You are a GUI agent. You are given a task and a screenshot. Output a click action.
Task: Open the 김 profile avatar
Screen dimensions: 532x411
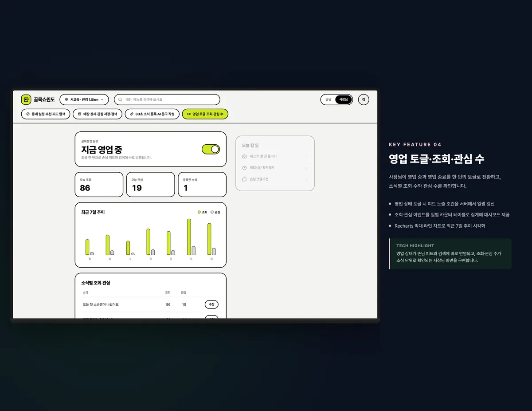(x=364, y=99)
